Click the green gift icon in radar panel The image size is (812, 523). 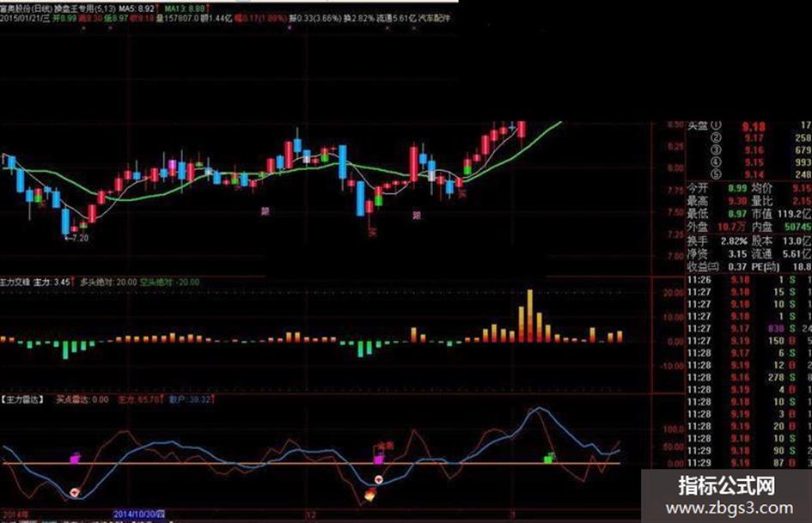[548, 457]
